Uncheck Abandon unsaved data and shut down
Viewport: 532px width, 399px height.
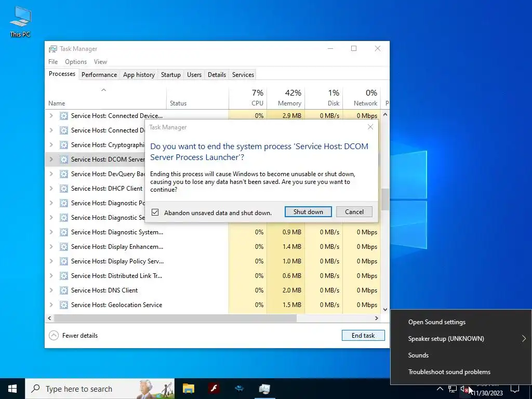[155, 212]
